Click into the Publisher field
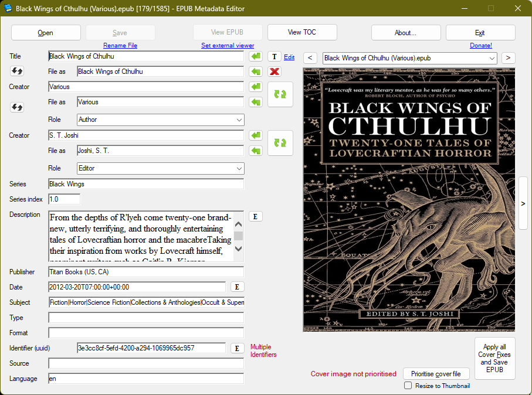The image size is (532, 395). coord(146,272)
